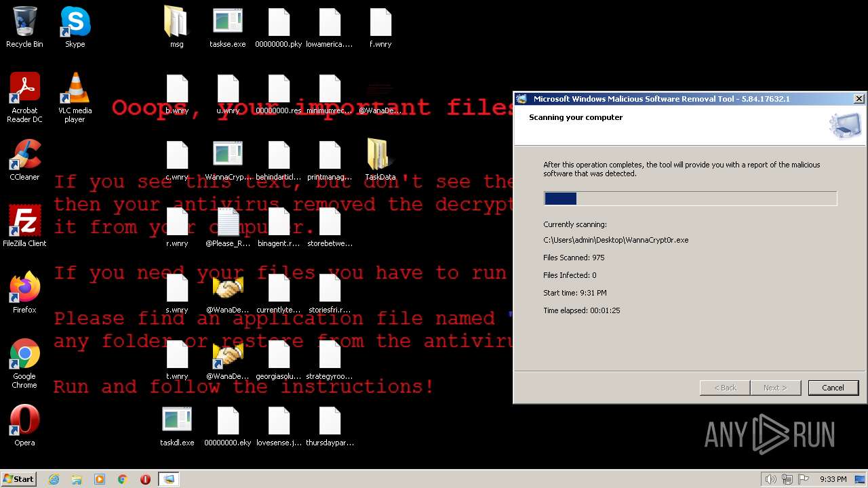Click the scan progress bar

coord(690,198)
